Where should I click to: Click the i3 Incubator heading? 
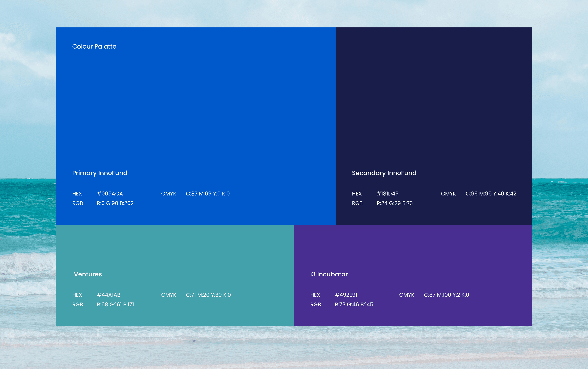329,274
